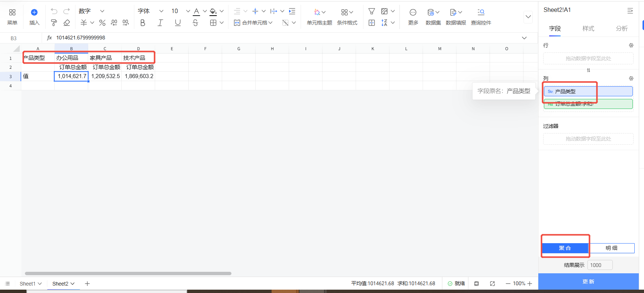Click the filter funnel icon
Viewport: 644px width, 293px height.
(371, 12)
